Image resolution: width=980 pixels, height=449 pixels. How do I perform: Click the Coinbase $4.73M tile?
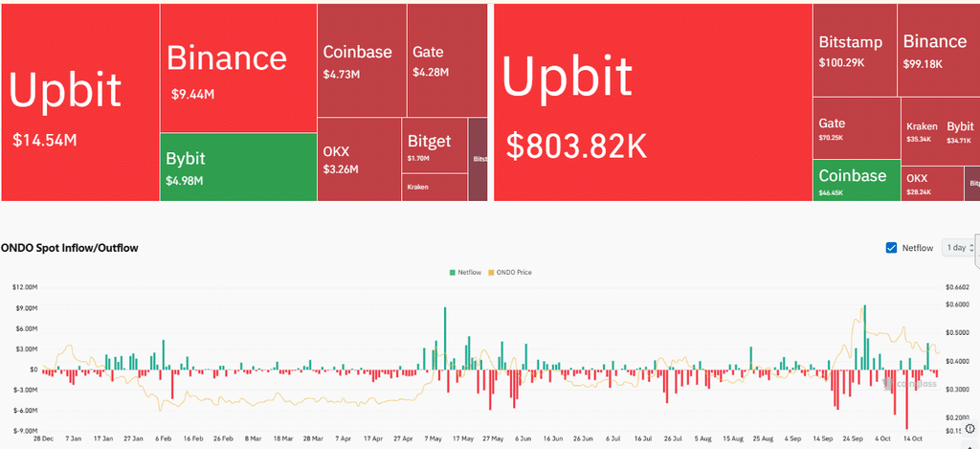pyautogui.click(x=362, y=60)
